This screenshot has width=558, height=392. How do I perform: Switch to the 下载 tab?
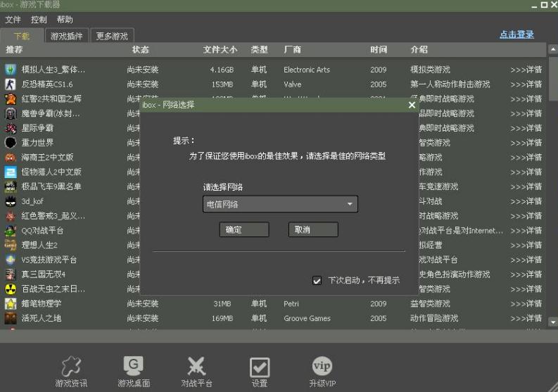click(x=22, y=36)
